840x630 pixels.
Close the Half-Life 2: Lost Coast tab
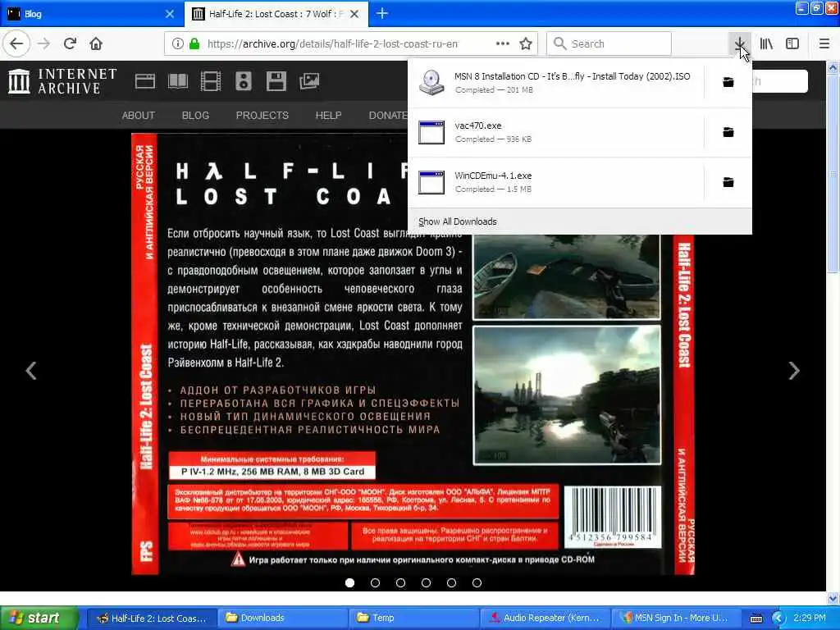click(354, 14)
